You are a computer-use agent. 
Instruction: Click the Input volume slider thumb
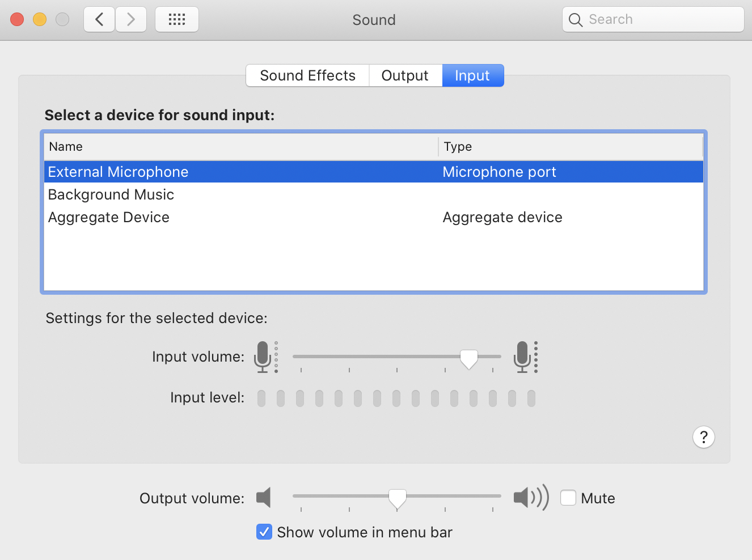coord(469,358)
